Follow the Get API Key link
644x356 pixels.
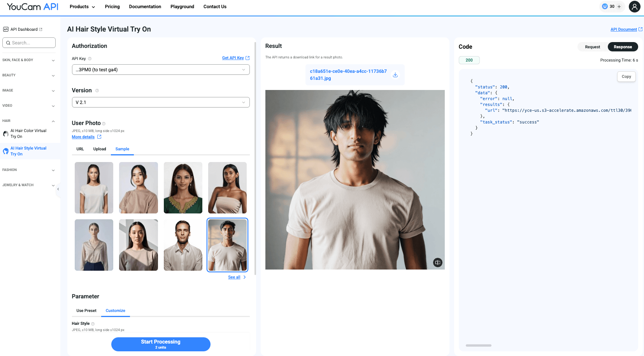(233, 58)
